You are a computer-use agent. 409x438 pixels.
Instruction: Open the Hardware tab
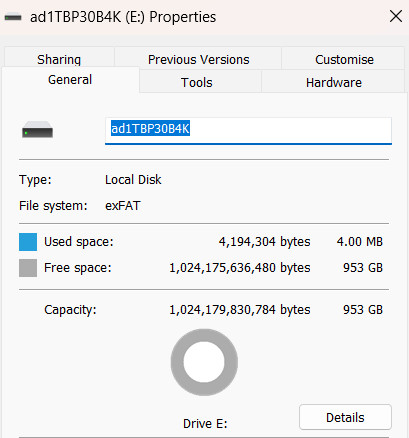pyautogui.click(x=334, y=82)
